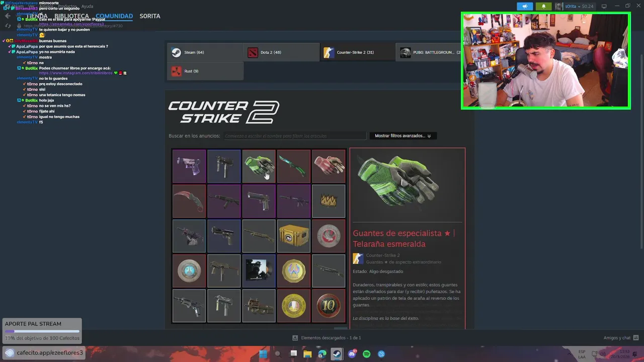Select the shotgun item in the third row
The width and height of the screenshot is (644, 362).
259,236
